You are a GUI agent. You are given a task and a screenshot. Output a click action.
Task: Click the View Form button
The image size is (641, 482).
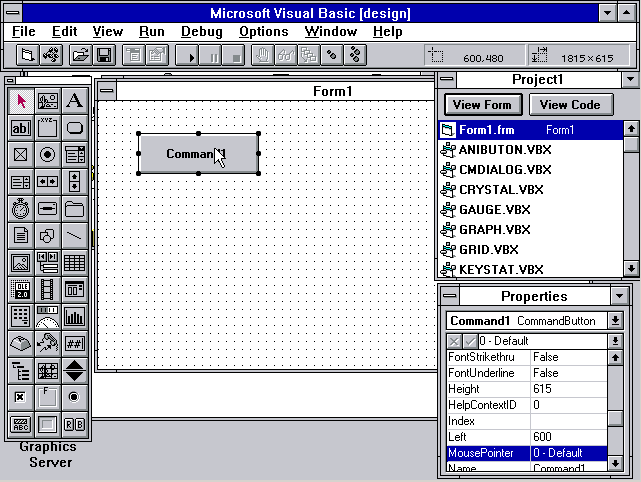[482, 105]
